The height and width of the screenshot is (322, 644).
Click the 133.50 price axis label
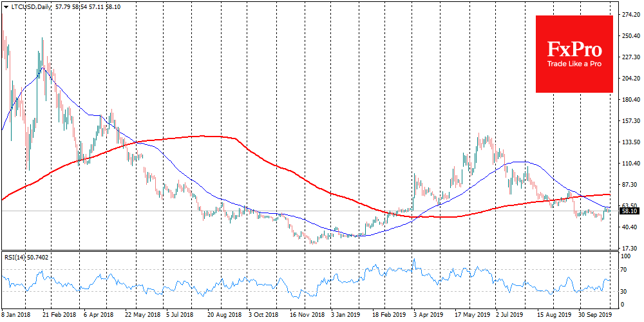(629, 142)
